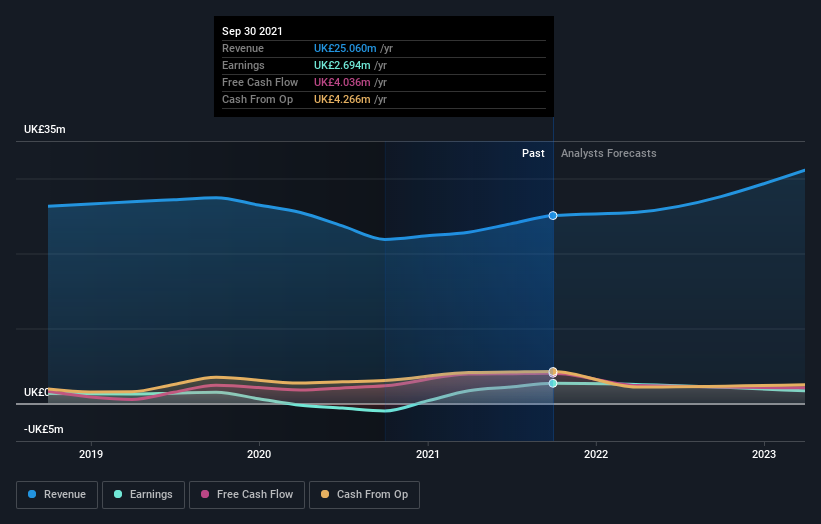Toggle the Free Cash Flow legend button

click(x=247, y=495)
